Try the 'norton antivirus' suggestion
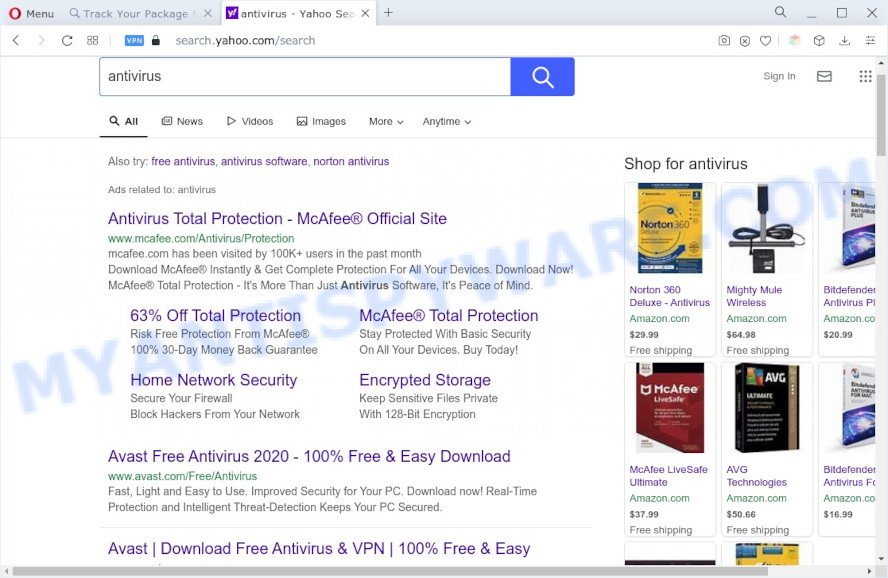Image resolution: width=888 pixels, height=578 pixels. pyautogui.click(x=351, y=161)
